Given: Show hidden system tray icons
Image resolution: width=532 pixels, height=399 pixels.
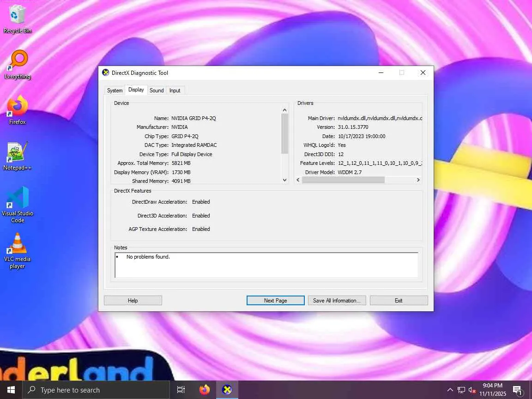Looking at the screenshot, I should (450, 390).
